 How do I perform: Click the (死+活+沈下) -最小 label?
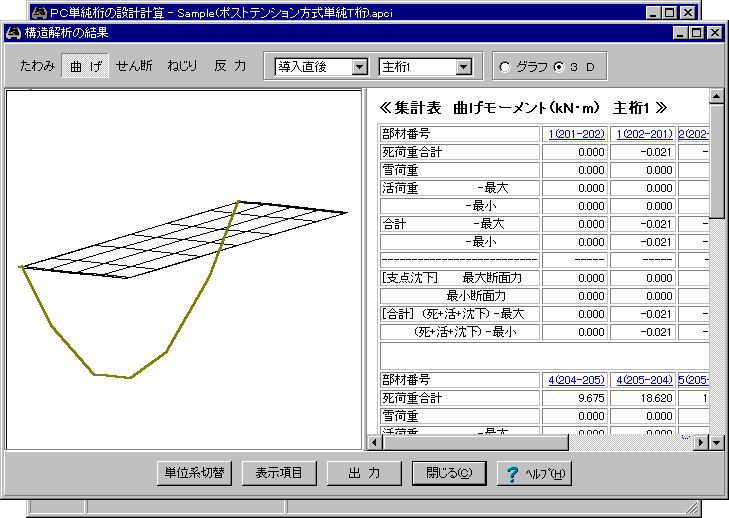[459, 332]
